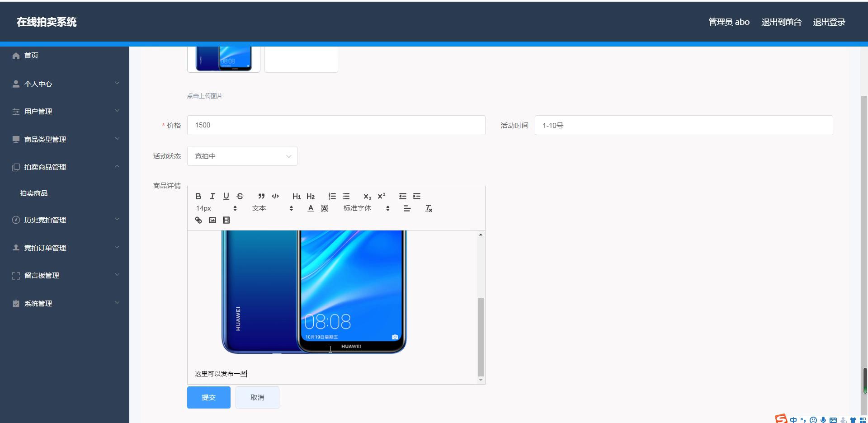Open the code view icon in the editor

point(275,196)
